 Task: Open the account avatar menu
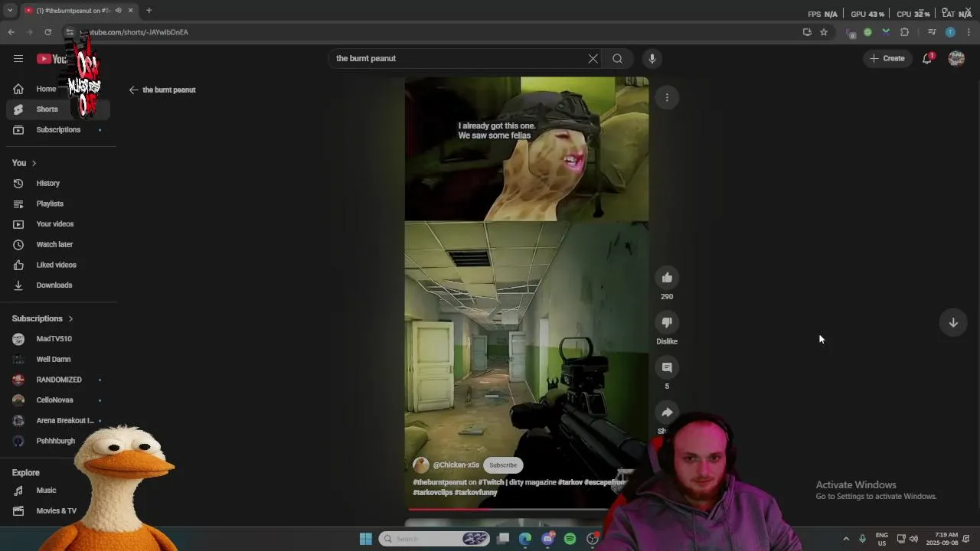956,59
